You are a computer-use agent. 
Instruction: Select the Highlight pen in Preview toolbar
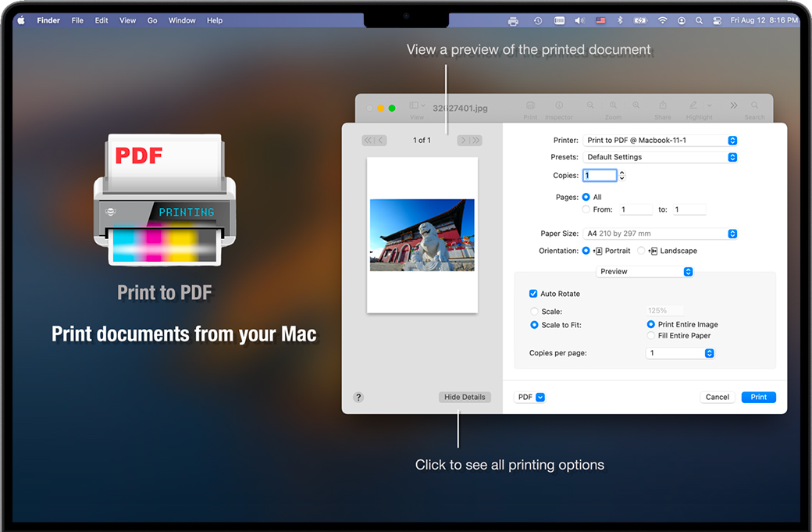pyautogui.click(x=693, y=105)
